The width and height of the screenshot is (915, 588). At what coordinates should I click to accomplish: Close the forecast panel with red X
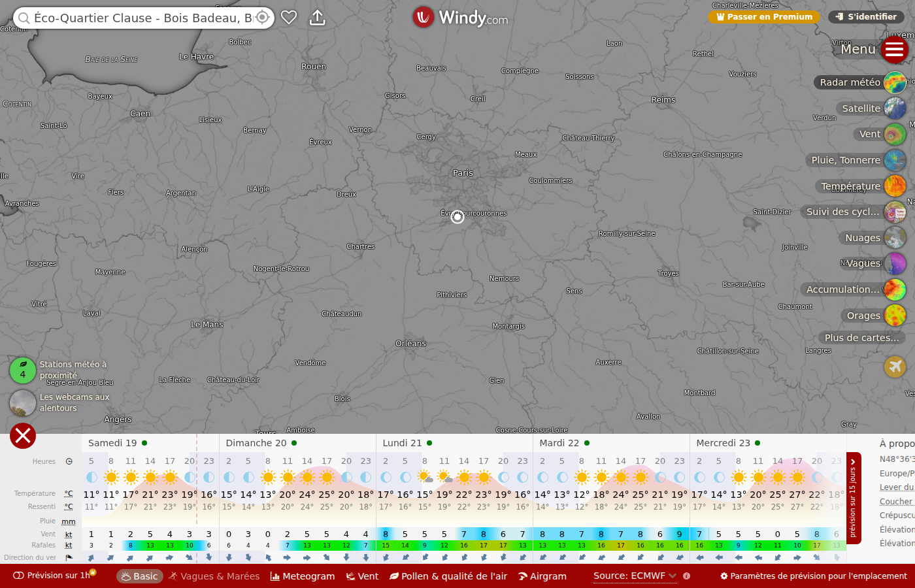[x=23, y=436]
